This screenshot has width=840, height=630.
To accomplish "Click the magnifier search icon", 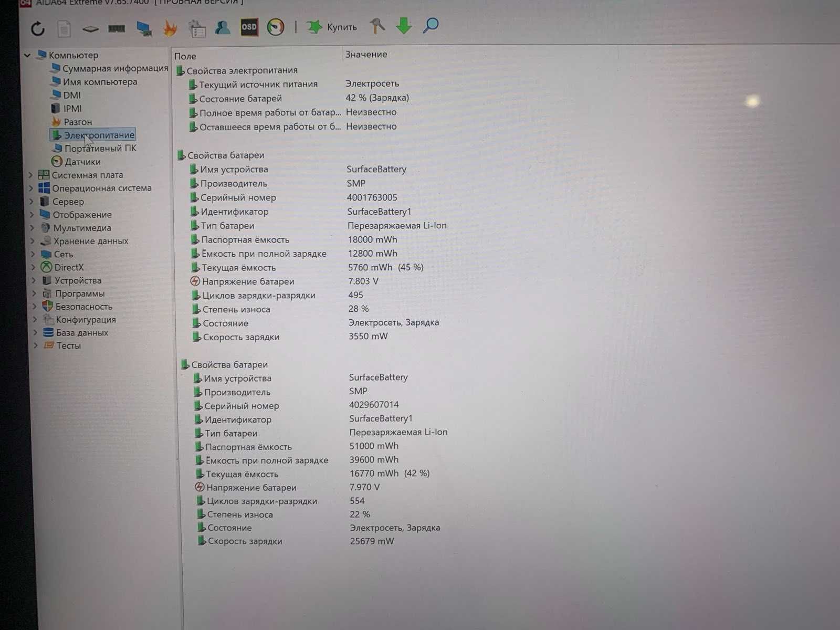I will (430, 25).
